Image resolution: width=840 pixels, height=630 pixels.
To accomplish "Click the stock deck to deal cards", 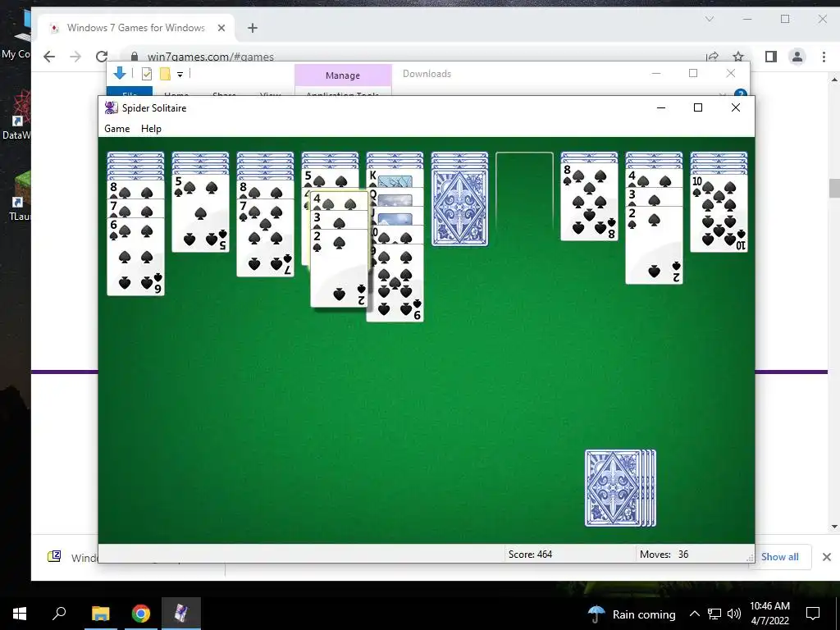I will 620,488.
